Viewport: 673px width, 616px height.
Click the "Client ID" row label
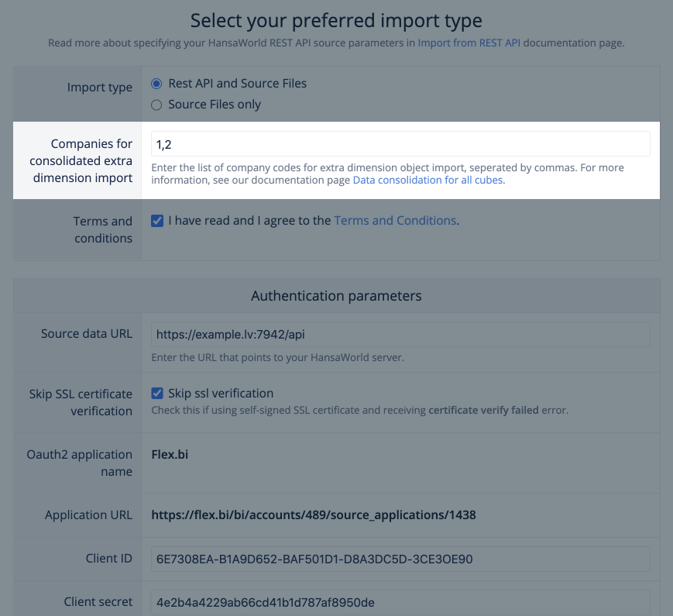pyautogui.click(x=109, y=559)
